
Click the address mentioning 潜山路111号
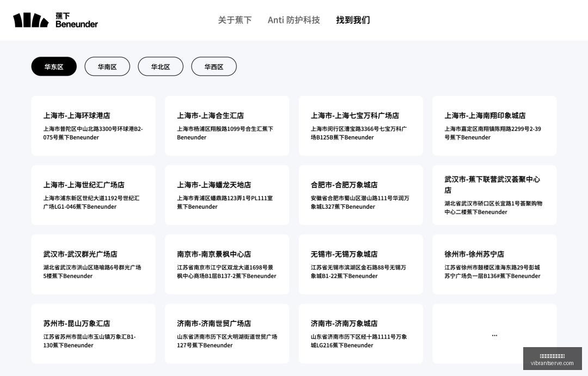pyautogui.click(x=360, y=203)
